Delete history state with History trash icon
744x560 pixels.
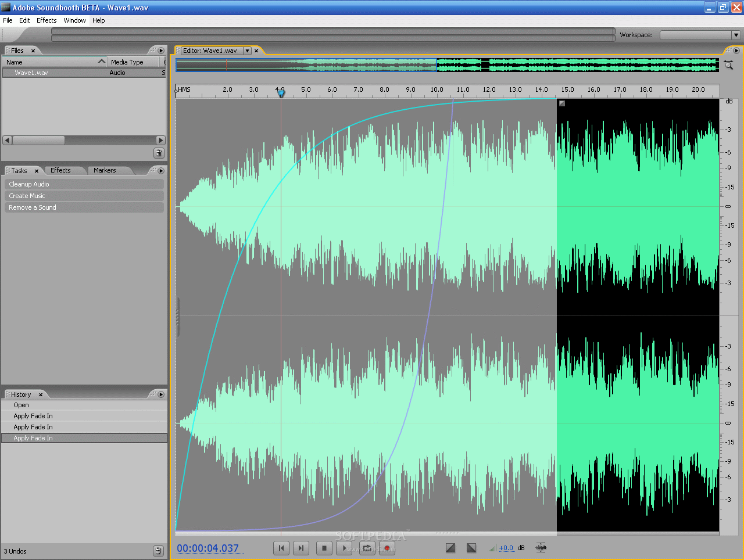(x=158, y=551)
